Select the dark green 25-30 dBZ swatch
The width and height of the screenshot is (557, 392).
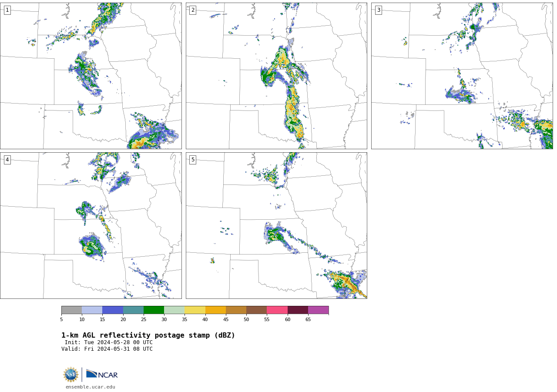pyautogui.click(x=154, y=310)
